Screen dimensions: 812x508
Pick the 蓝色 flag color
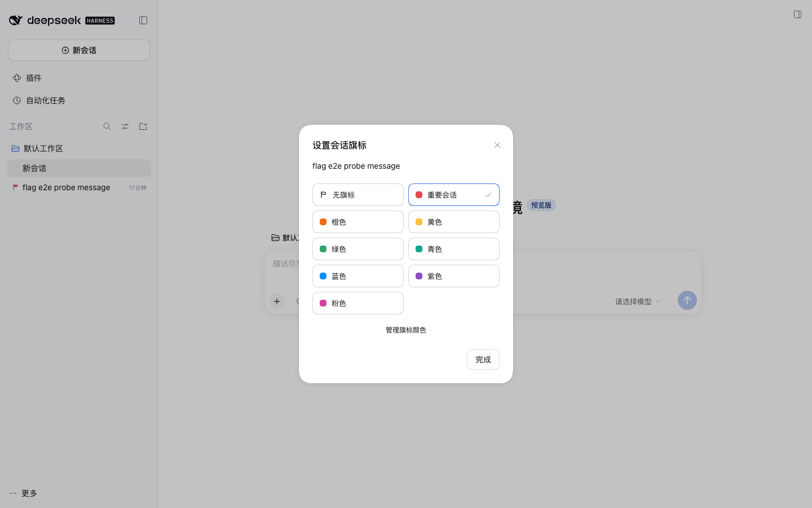tap(358, 276)
